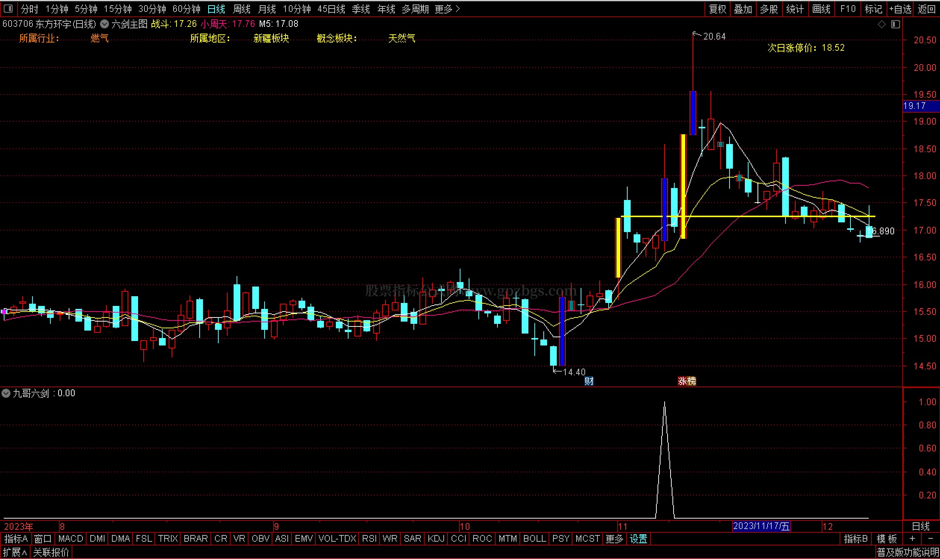Switch to the 周线 weekly period tab
Screen dimensions: 940x560
pyautogui.click(x=241, y=9)
